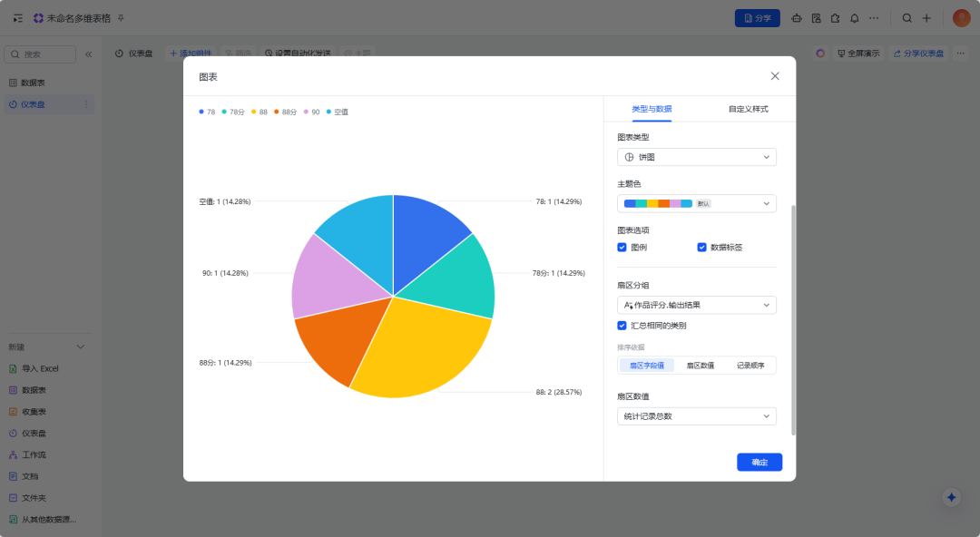The width and height of the screenshot is (980, 537).
Task: Click the 确定 button
Action: click(759, 463)
